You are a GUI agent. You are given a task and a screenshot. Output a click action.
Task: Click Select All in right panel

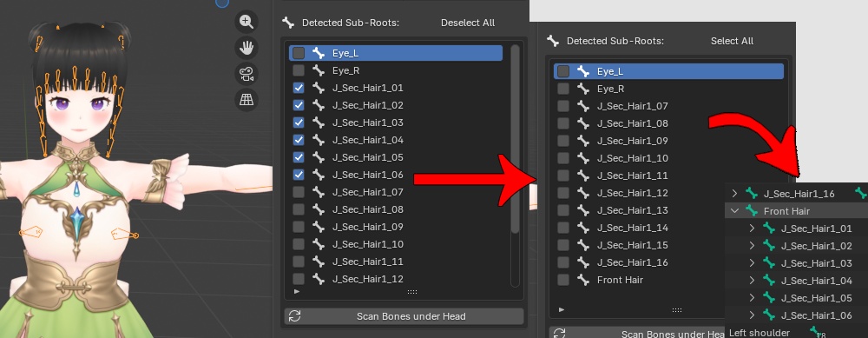pyautogui.click(x=732, y=41)
